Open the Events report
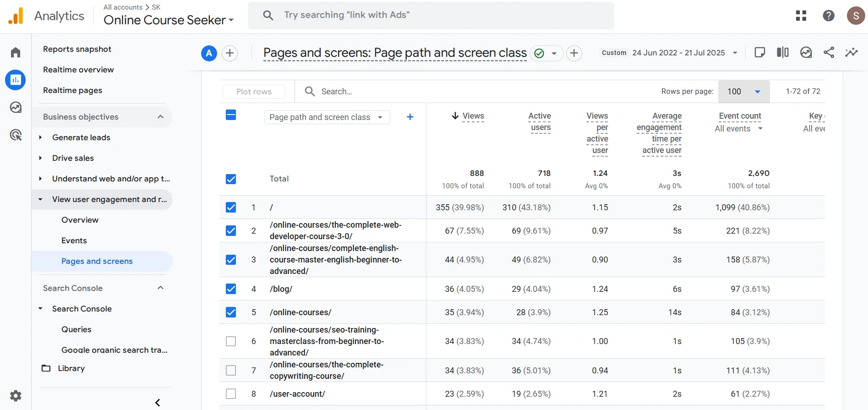868x410 pixels. [74, 241]
